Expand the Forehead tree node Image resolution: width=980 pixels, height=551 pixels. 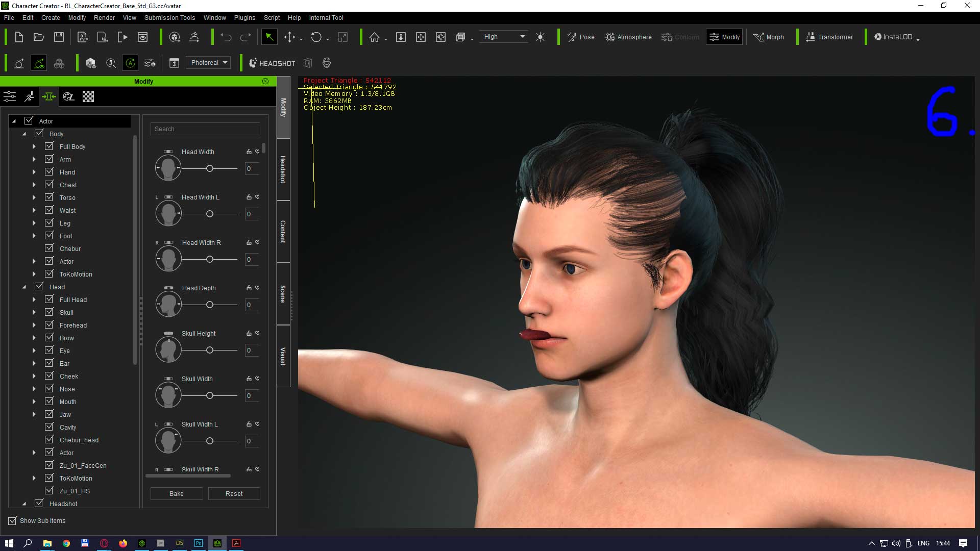(34, 325)
